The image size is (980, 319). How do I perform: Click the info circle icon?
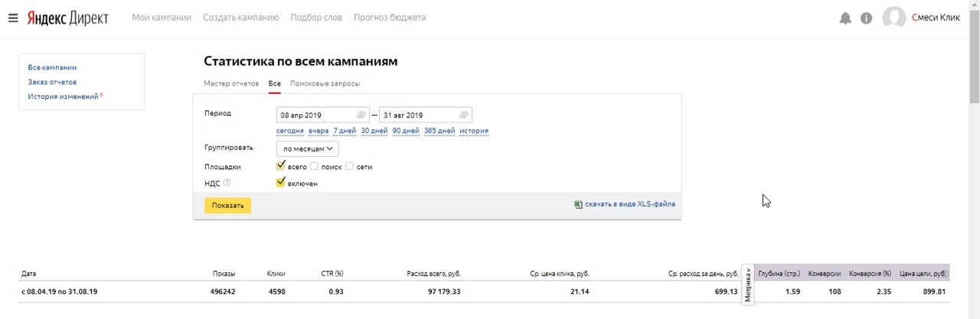coord(866,18)
